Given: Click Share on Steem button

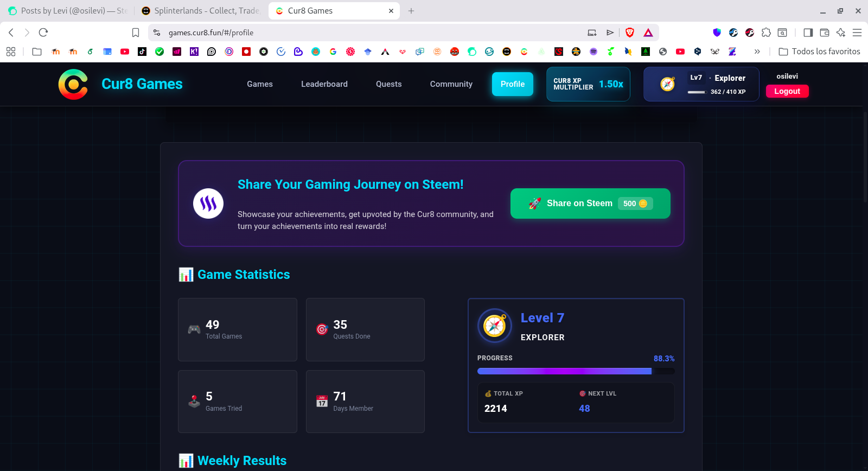Looking at the screenshot, I should click(590, 203).
